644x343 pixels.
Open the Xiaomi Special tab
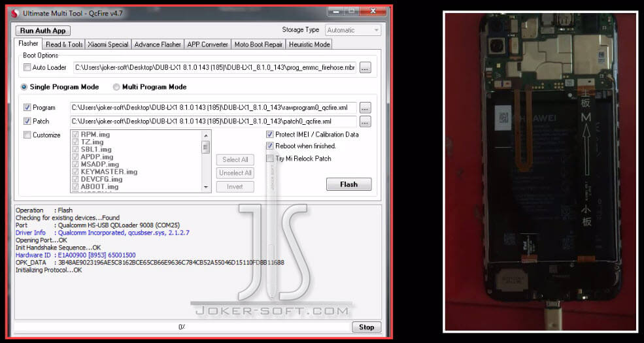click(108, 44)
